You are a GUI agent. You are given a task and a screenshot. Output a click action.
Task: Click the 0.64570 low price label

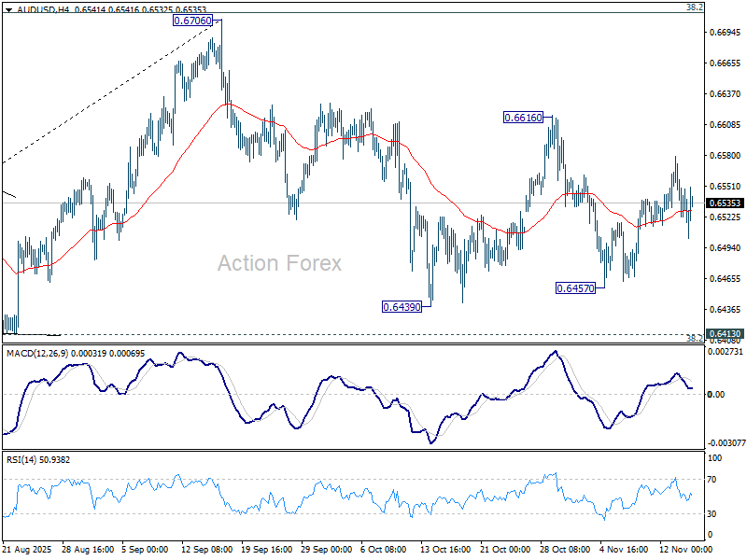click(576, 288)
